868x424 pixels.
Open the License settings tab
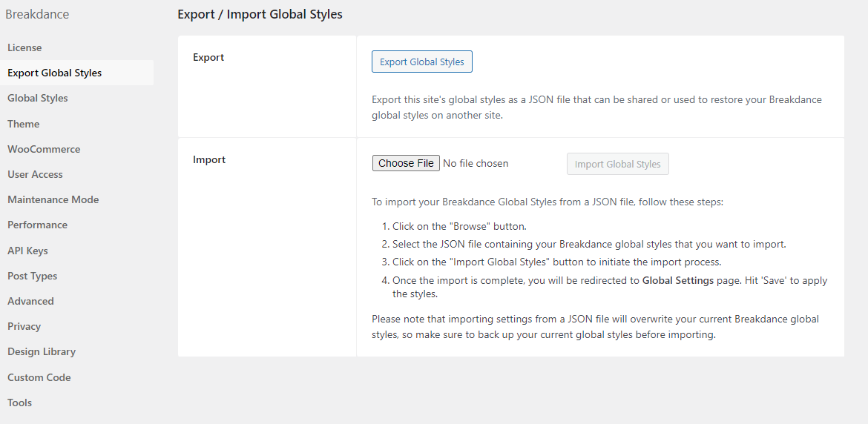(24, 47)
